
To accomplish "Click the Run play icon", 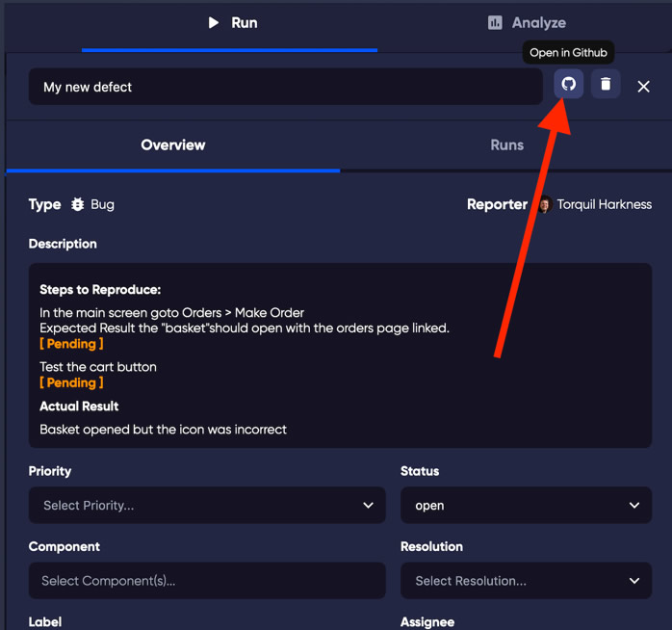I will tap(213, 23).
